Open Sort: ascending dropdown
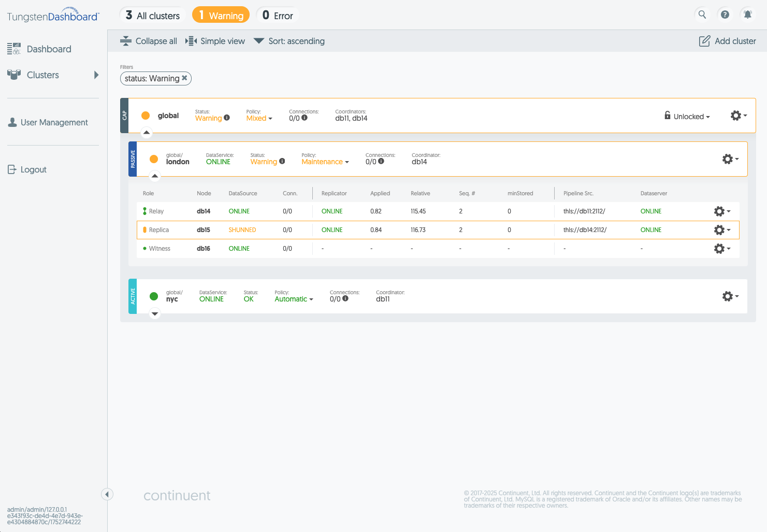The width and height of the screenshot is (767, 532). [290, 41]
